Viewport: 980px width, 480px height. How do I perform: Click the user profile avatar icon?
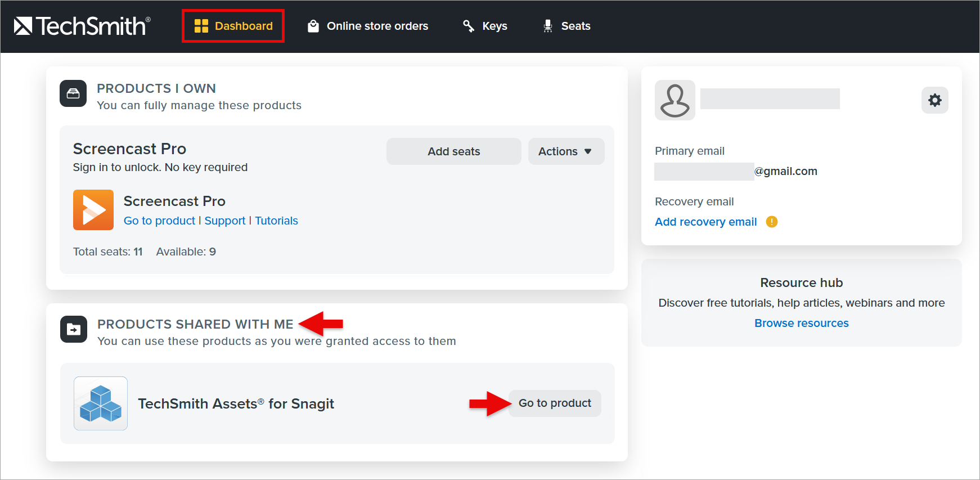(675, 100)
